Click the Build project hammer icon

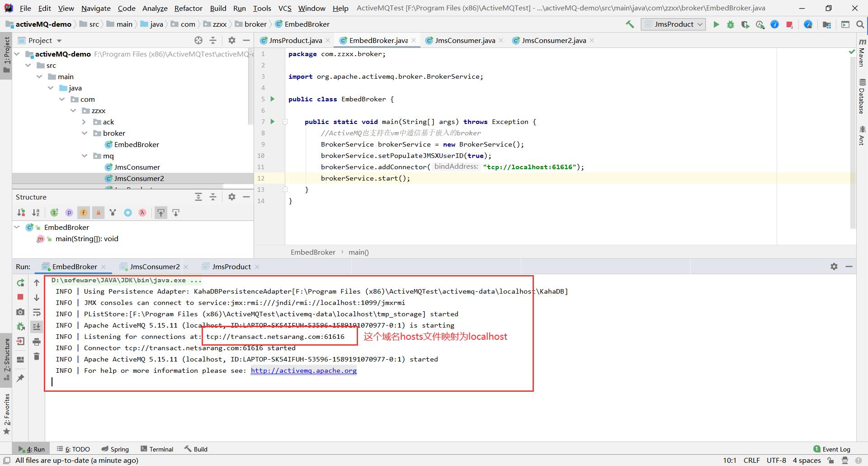tap(630, 24)
